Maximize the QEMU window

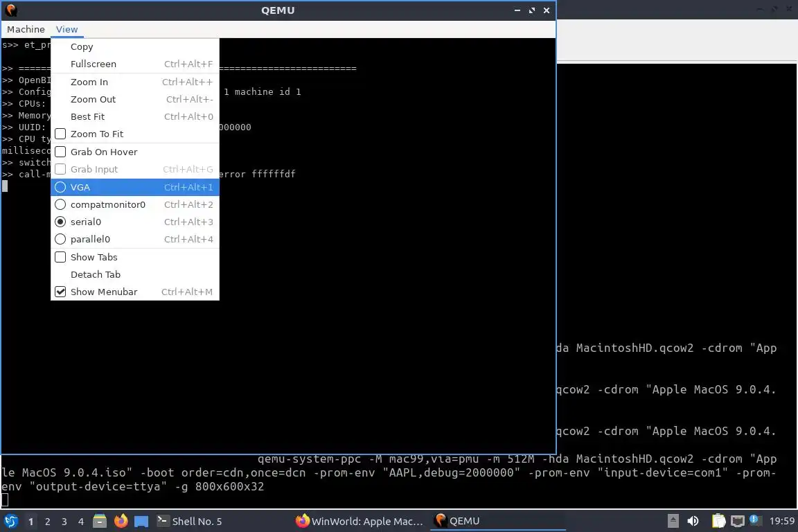[x=532, y=10]
